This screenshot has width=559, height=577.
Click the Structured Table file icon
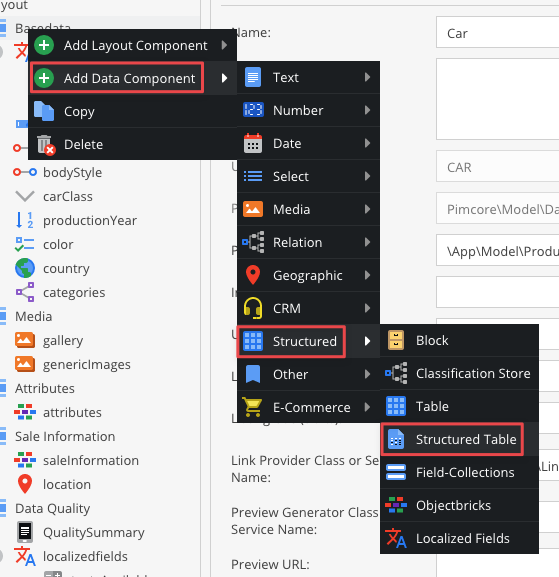[x=396, y=439]
